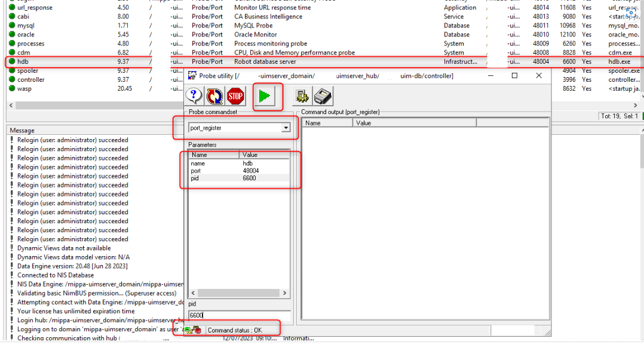Click the Parameters Name column header

pyautogui.click(x=214, y=155)
